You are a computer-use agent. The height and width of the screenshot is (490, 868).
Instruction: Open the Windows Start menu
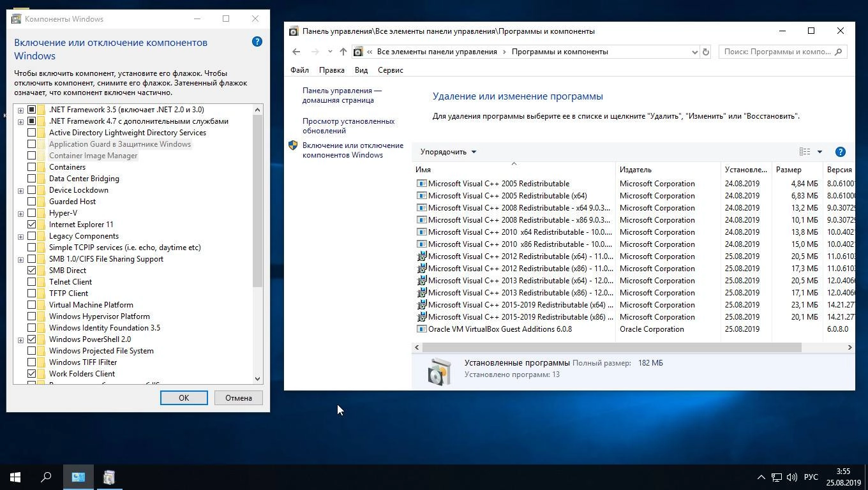15,477
